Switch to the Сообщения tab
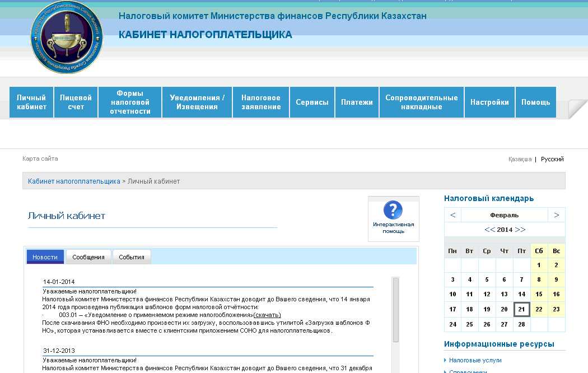Screen dimensions: 588x373 pyautogui.click(x=88, y=257)
